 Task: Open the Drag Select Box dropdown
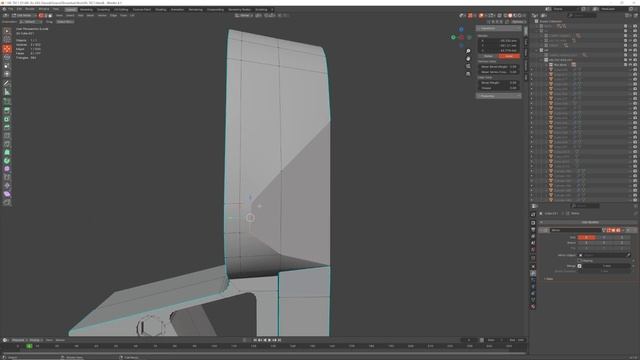[65, 22]
